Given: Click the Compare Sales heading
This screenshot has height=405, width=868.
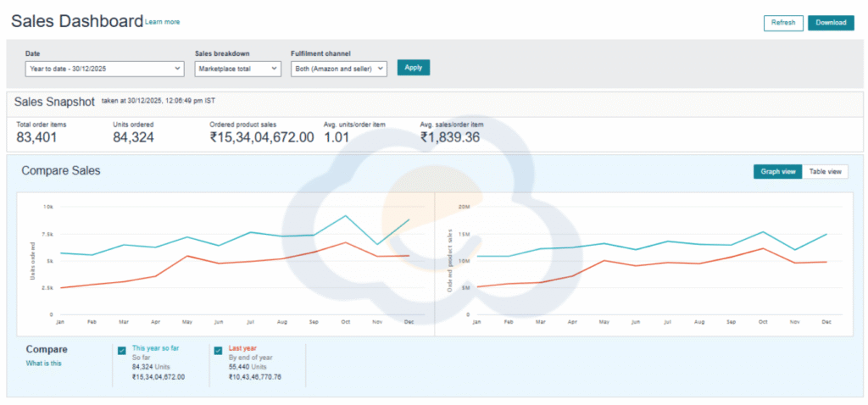Looking at the screenshot, I should tap(61, 171).
